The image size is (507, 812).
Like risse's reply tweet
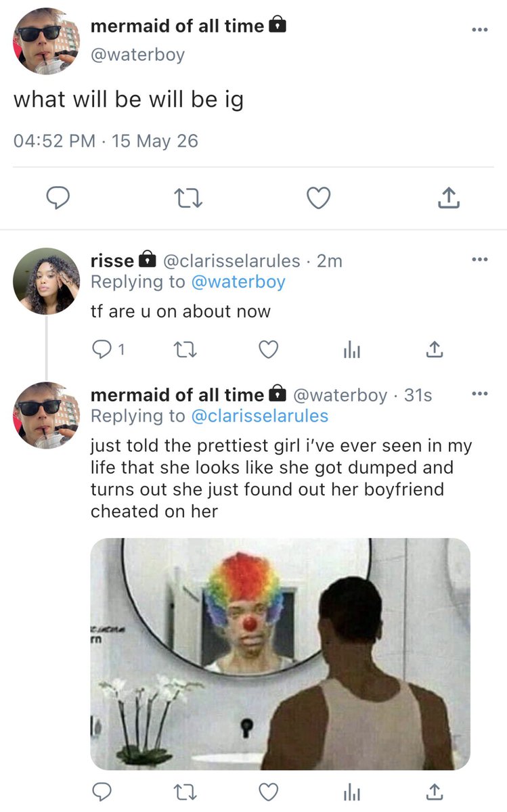[x=269, y=350]
